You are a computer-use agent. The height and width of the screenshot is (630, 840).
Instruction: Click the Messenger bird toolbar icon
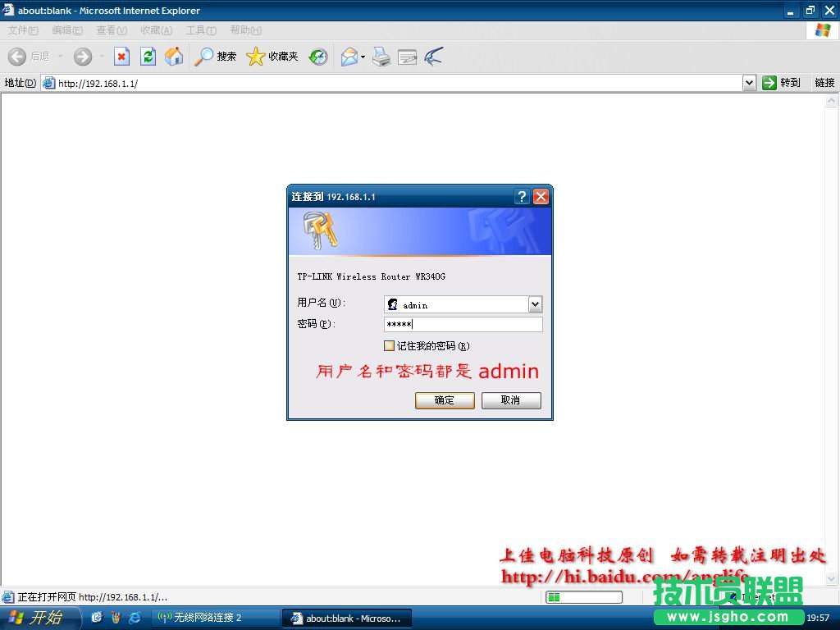click(434, 57)
